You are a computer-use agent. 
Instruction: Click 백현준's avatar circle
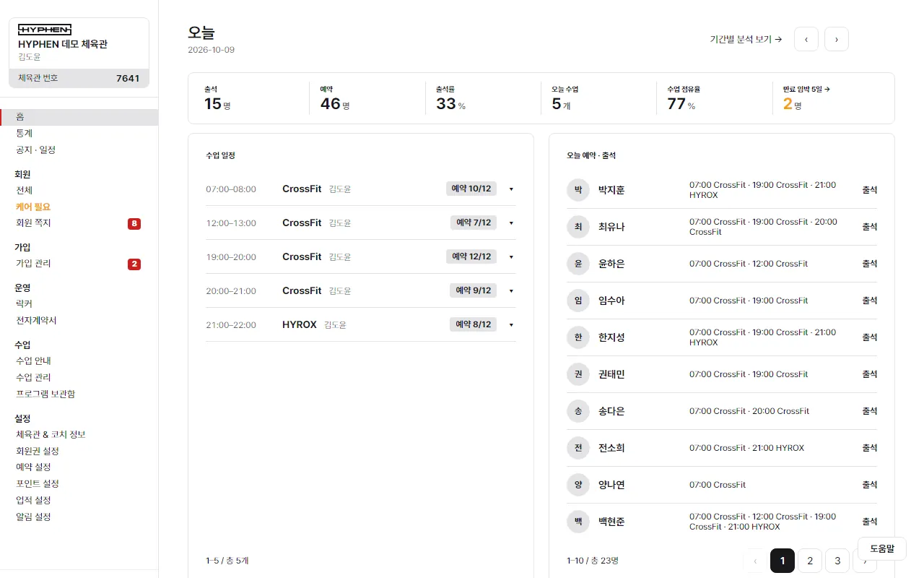coord(578,522)
